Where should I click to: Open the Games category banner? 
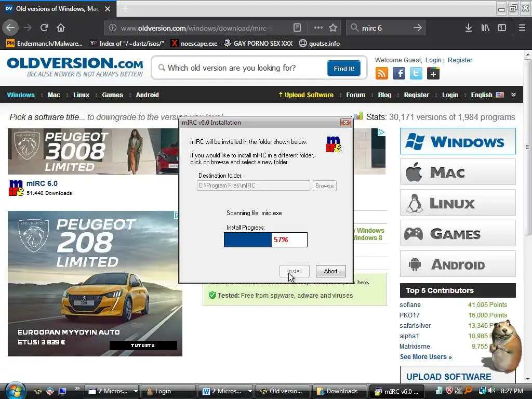[458, 233]
